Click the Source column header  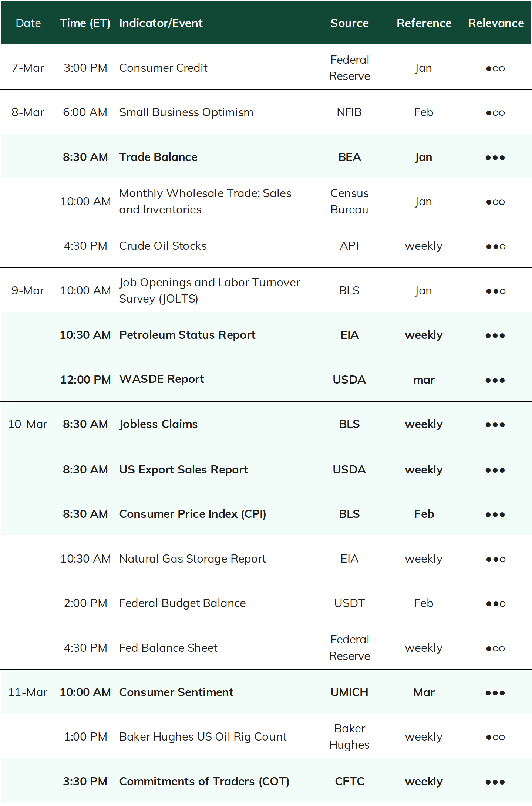(350, 23)
